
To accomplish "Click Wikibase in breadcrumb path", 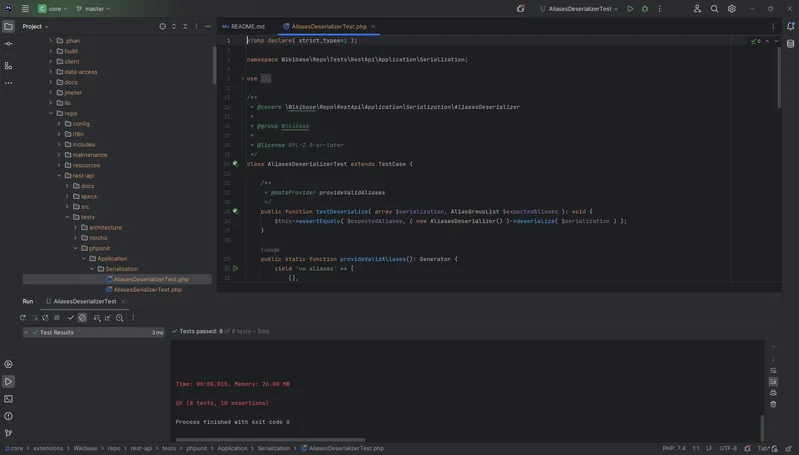I will [85, 449].
